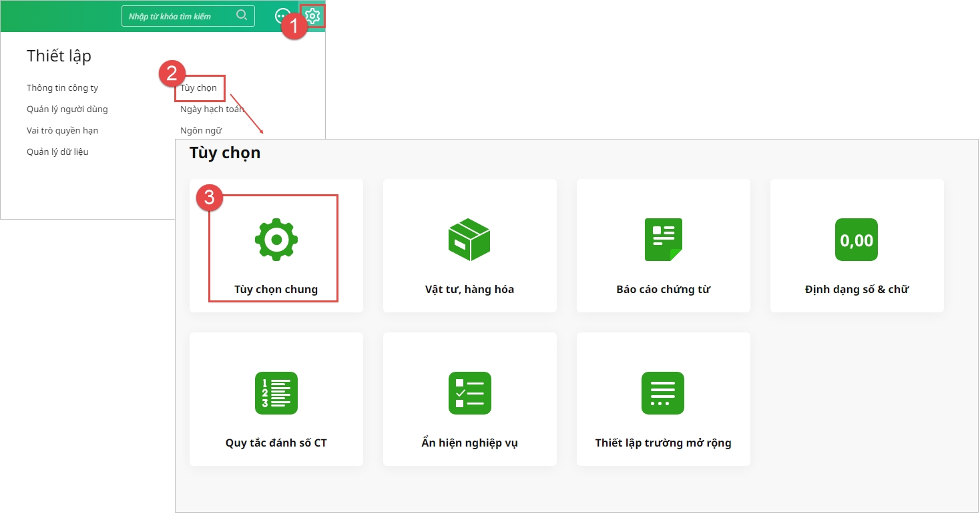Open settings via the gear icon
Screen dimensions: 980x518
312,16
